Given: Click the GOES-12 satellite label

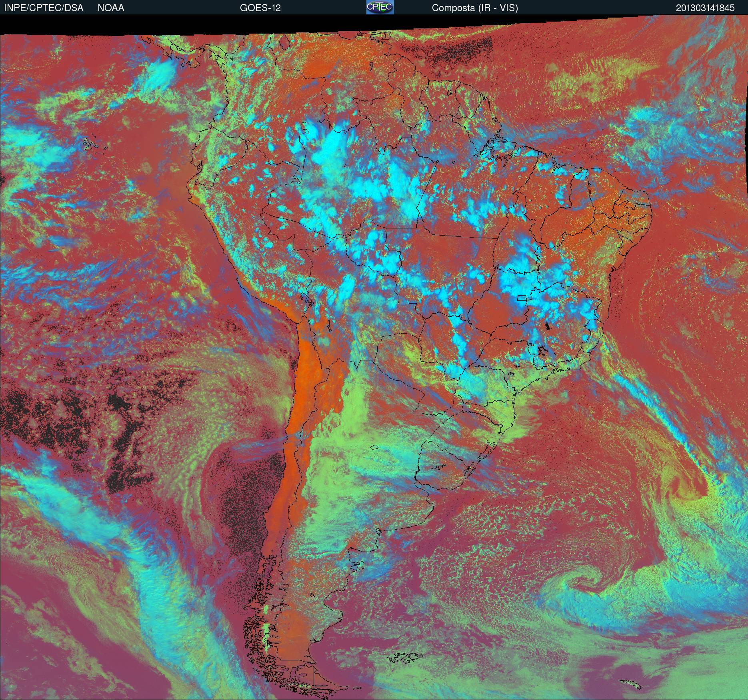Looking at the screenshot, I should point(260,8).
